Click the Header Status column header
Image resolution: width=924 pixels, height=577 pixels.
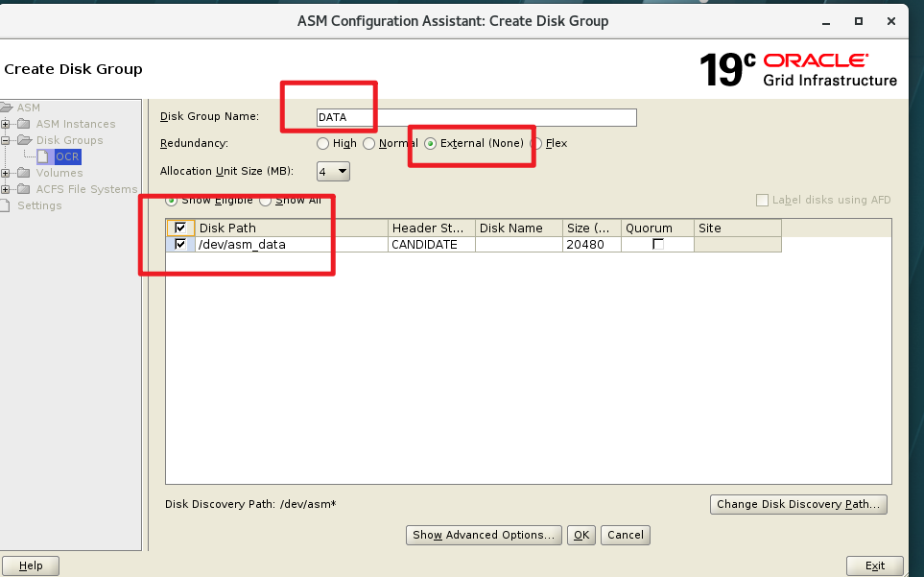[432, 228]
